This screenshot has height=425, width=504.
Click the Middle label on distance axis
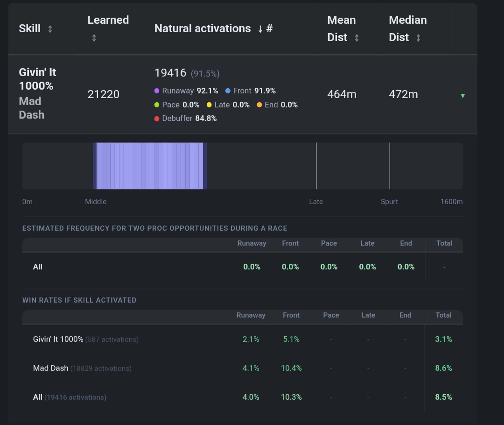[96, 202]
